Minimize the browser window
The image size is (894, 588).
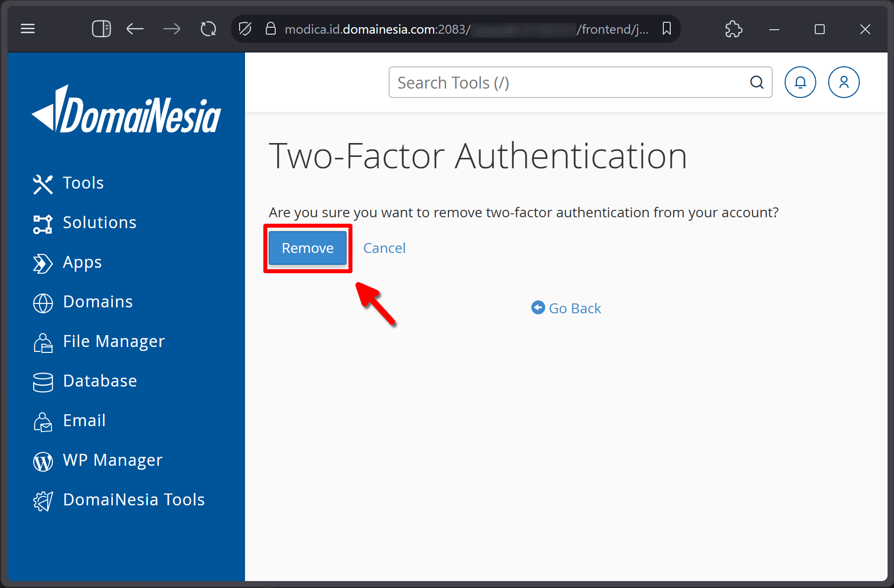pyautogui.click(x=774, y=29)
